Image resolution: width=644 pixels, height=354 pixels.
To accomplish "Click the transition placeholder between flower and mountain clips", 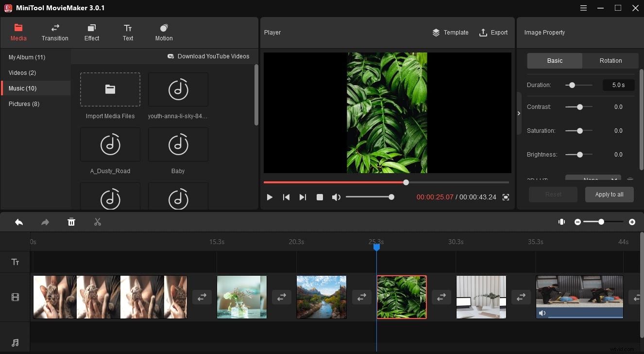I will [282, 297].
